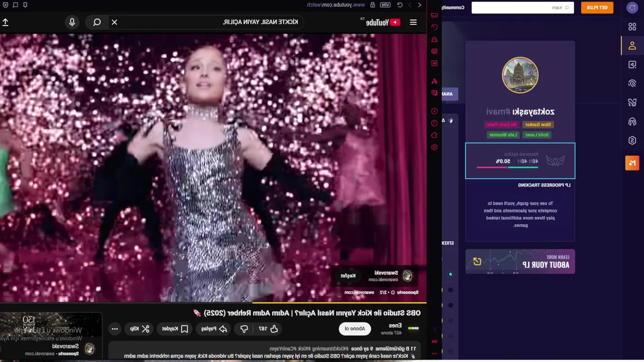This screenshot has height=362, width=644.
Task: Click the YouTube logo
Action: click(x=383, y=22)
